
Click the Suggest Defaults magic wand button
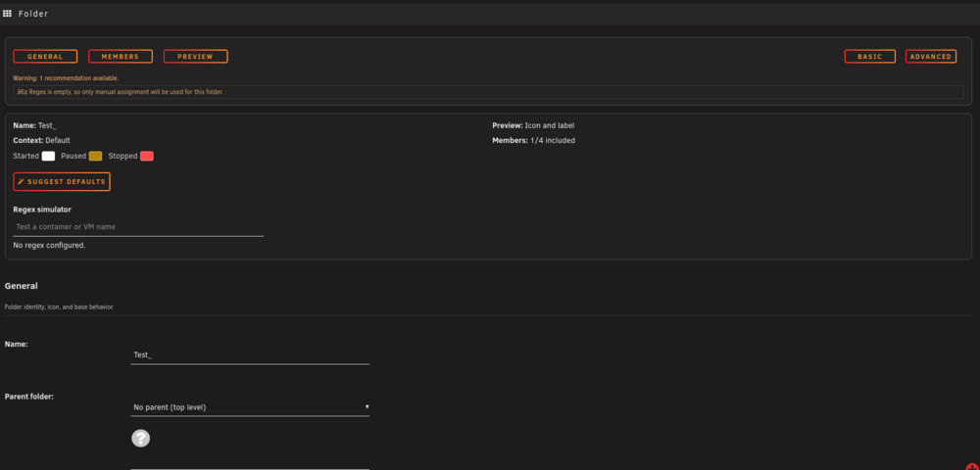point(62,181)
